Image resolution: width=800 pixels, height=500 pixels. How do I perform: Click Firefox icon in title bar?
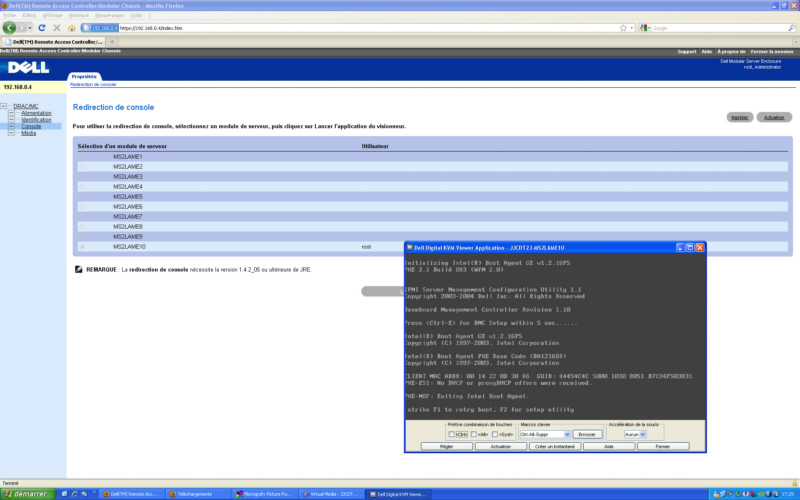(x=4, y=6)
